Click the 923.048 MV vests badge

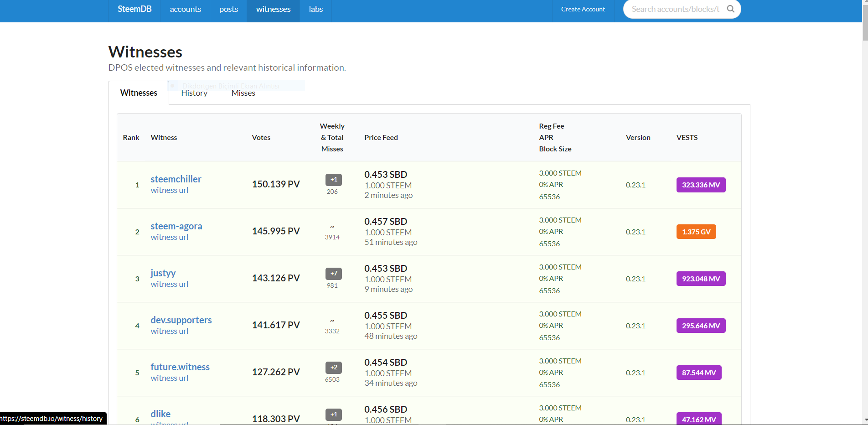(x=701, y=279)
